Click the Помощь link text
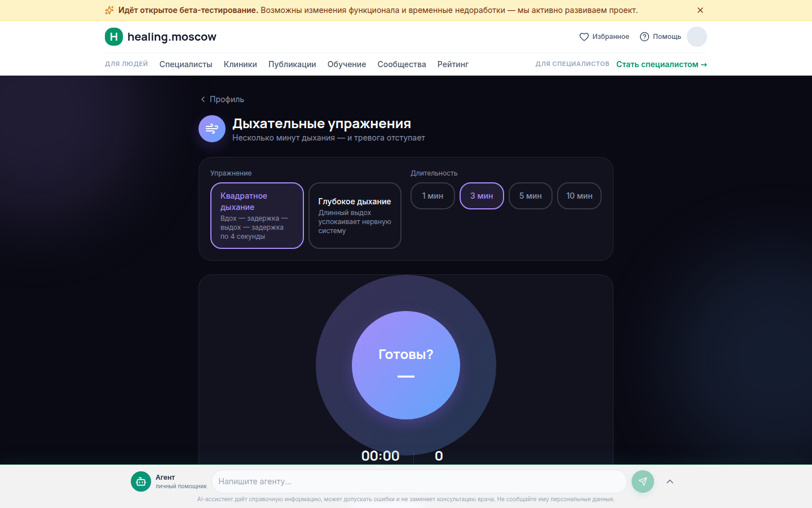The image size is (812, 508). [x=667, y=37]
